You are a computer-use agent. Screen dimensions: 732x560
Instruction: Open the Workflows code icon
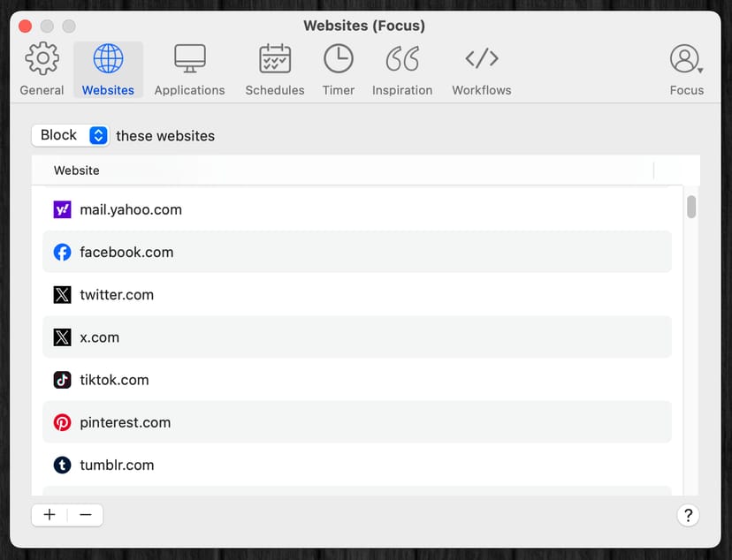click(481, 60)
